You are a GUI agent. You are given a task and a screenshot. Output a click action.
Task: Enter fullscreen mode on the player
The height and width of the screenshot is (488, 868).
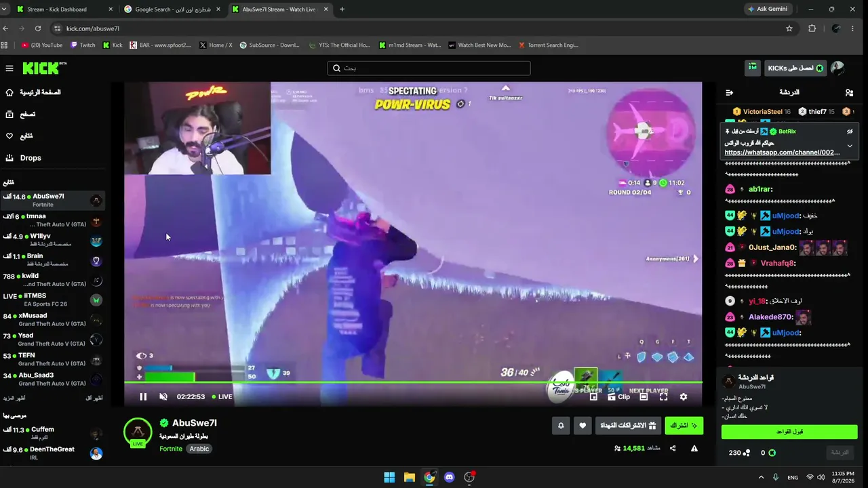tap(664, 396)
